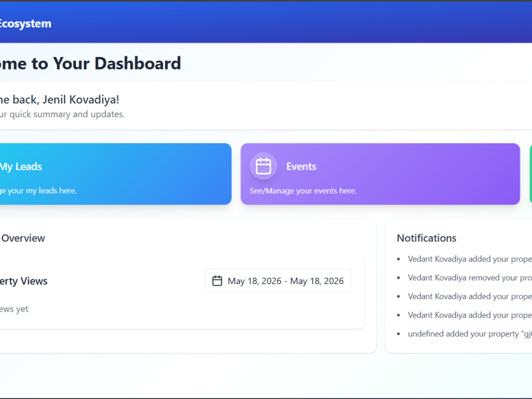Select the 'undefined added your property' notification
The height and width of the screenshot is (399, 532).
470,334
